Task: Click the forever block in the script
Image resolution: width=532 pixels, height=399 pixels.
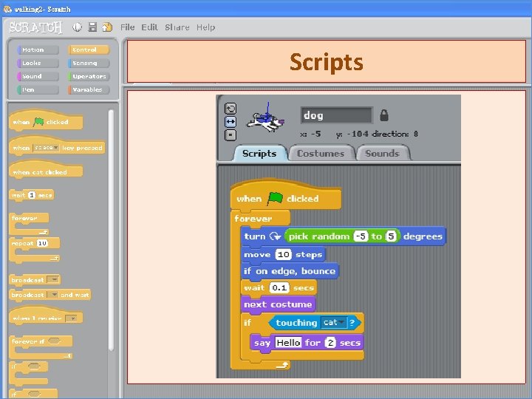Action: [260, 218]
